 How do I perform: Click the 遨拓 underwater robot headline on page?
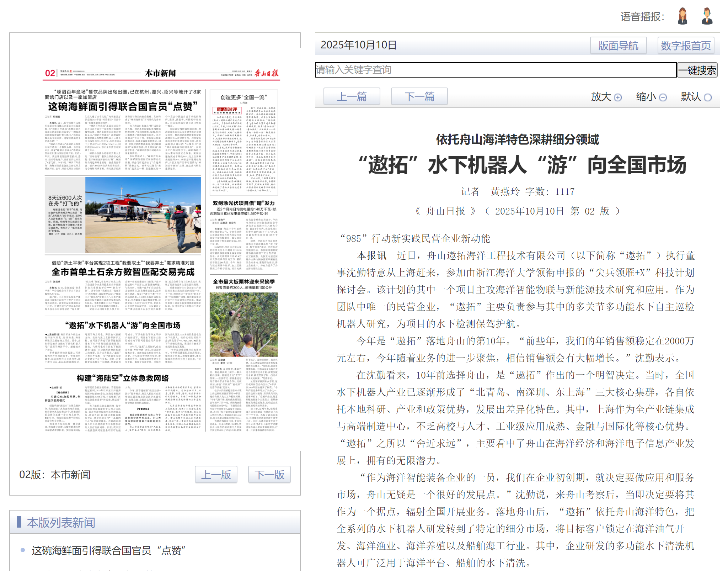click(123, 326)
